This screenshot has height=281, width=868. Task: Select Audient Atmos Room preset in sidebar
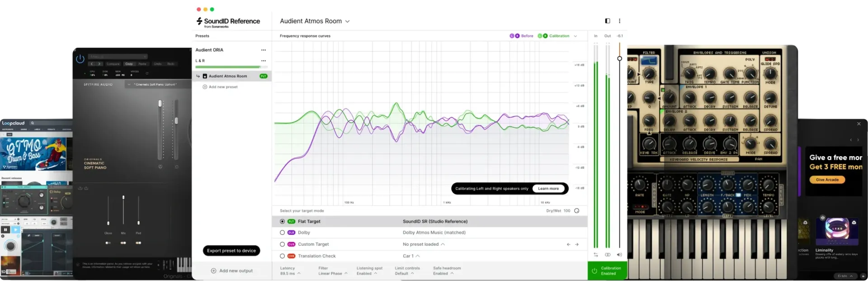coord(228,76)
